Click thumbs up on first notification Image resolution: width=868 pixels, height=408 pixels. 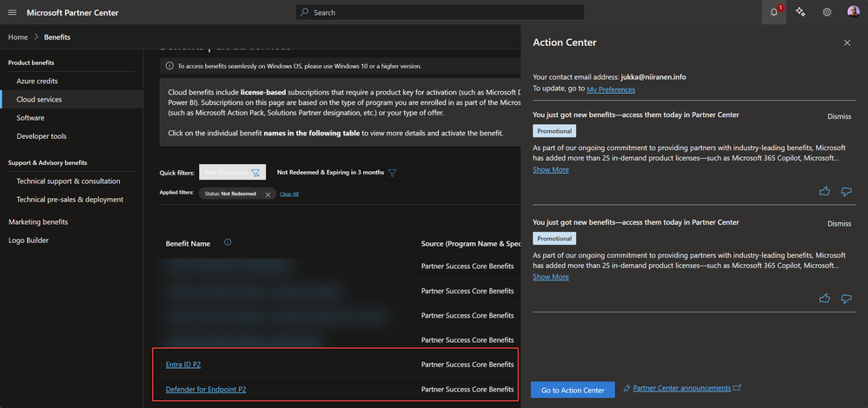pyautogui.click(x=825, y=192)
